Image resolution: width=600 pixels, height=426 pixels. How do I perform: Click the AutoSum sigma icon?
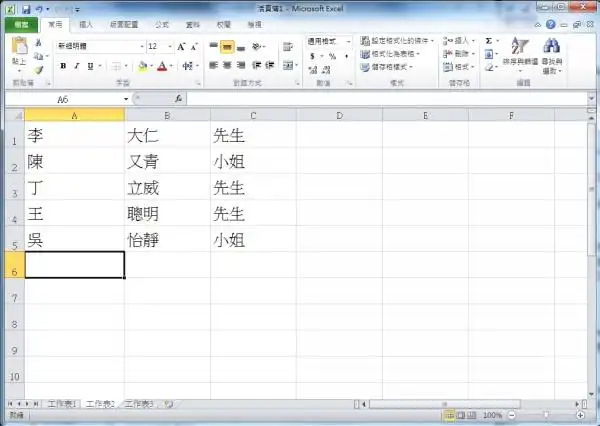pyautogui.click(x=489, y=41)
